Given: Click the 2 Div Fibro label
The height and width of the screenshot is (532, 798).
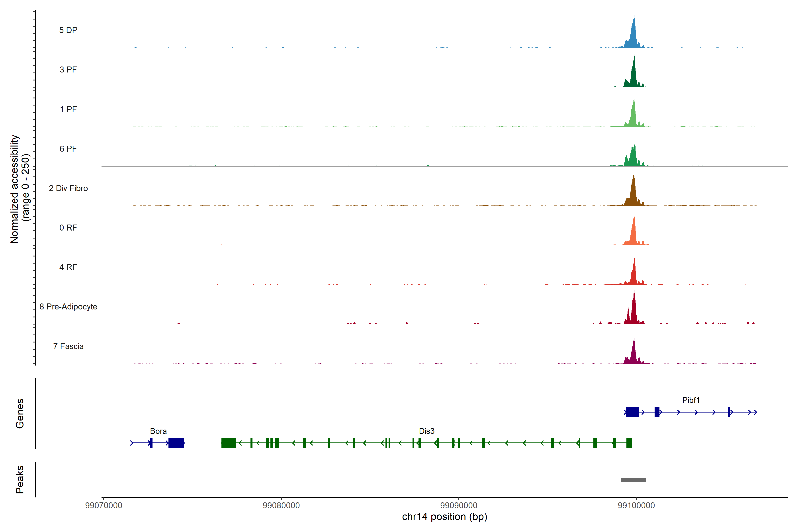Looking at the screenshot, I should (x=68, y=188).
